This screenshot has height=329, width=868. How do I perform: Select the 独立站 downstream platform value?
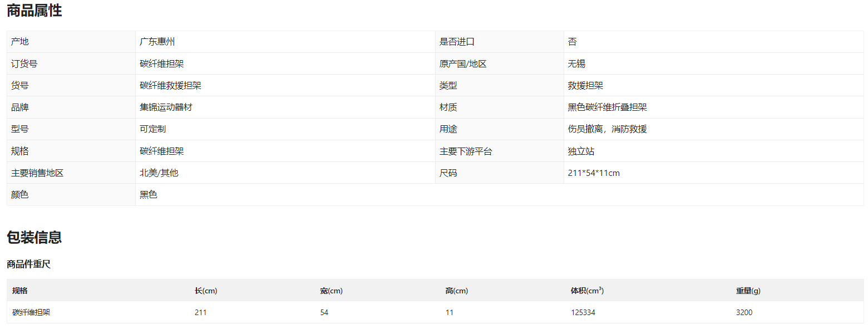pyautogui.click(x=581, y=151)
